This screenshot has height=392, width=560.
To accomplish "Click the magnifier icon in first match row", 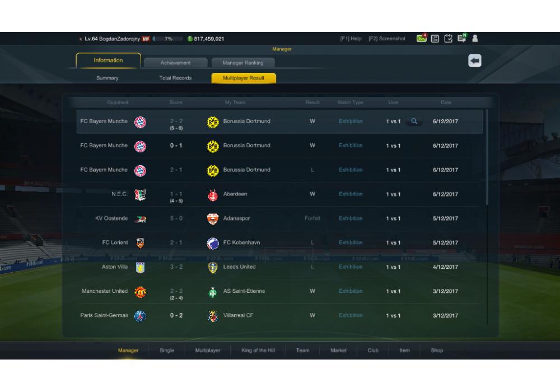I will (x=414, y=122).
